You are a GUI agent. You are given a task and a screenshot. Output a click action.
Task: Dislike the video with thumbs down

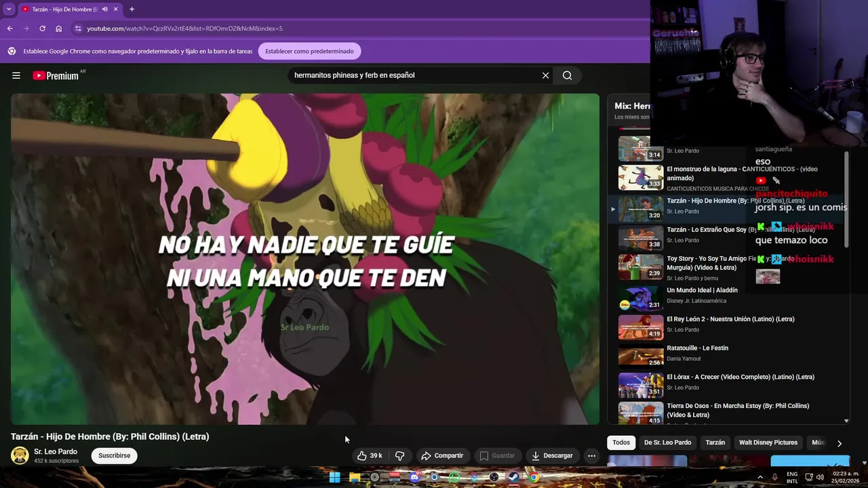pos(399,455)
